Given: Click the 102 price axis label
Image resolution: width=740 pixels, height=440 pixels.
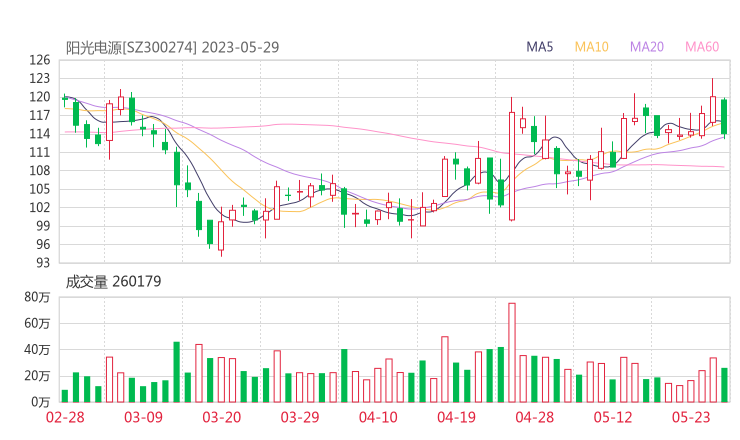Looking at the screenshot, I should coord(40,208).
